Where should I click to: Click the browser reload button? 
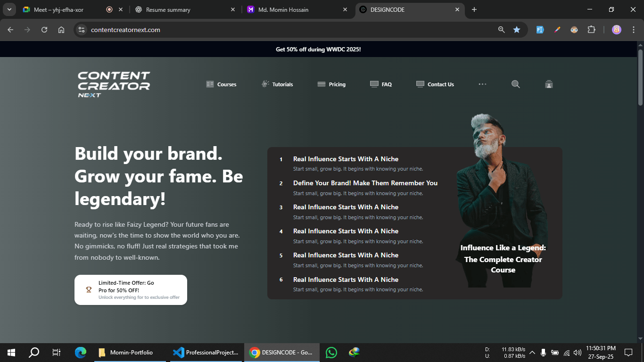44,30
